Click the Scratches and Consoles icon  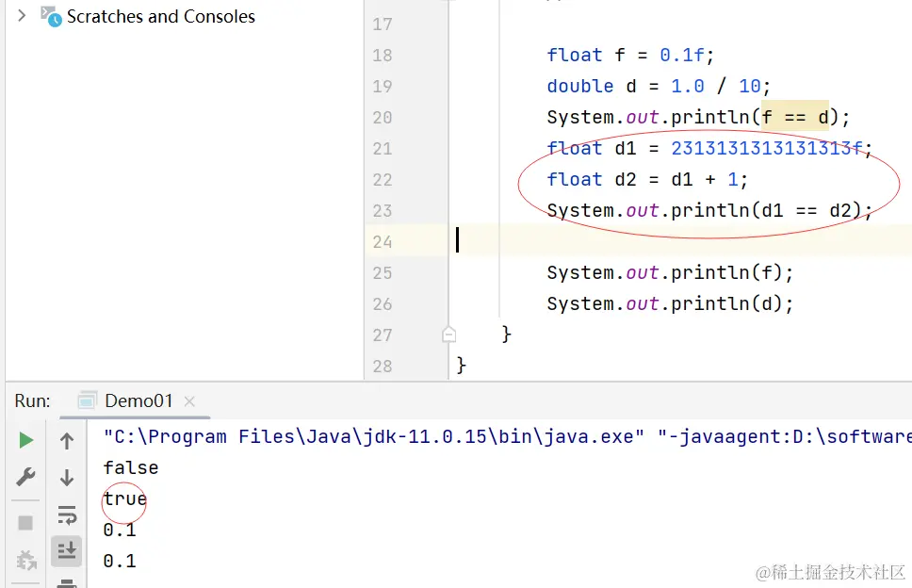point(51,16)
